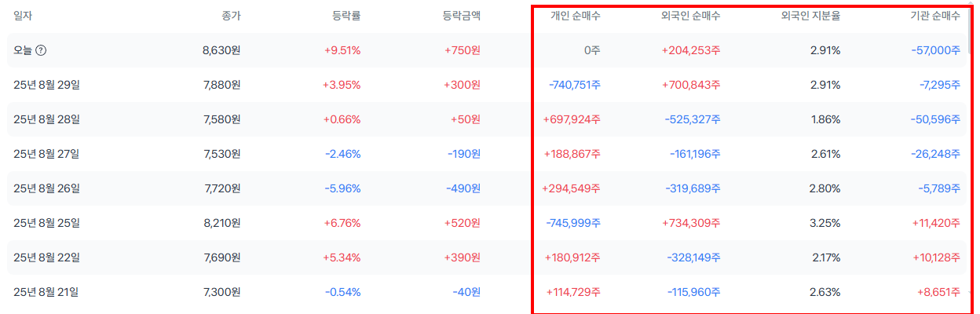The height and width of the screenshot is (314, 980).
Task: Click the -50,596주 institutional net buy value
Action: (937, 119)
